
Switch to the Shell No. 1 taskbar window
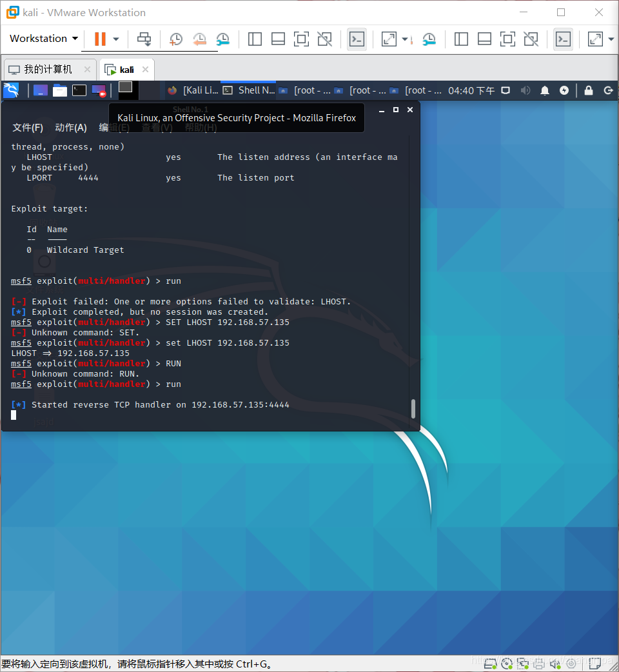(249, 90)
